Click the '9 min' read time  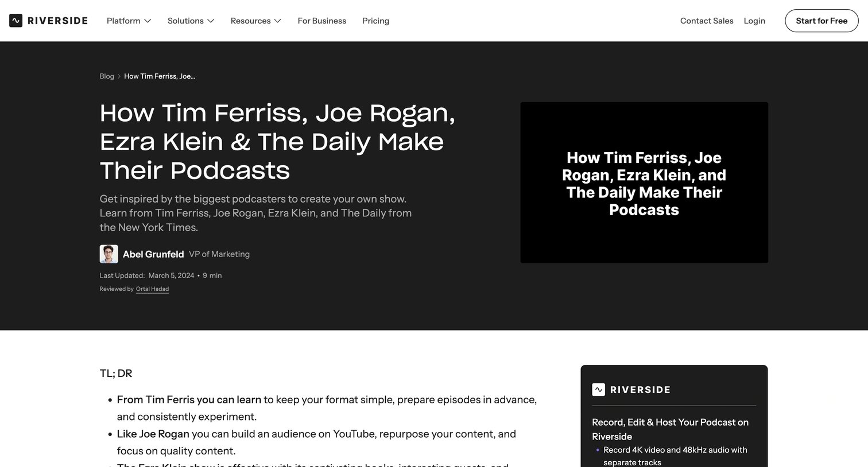pos(212,275)
